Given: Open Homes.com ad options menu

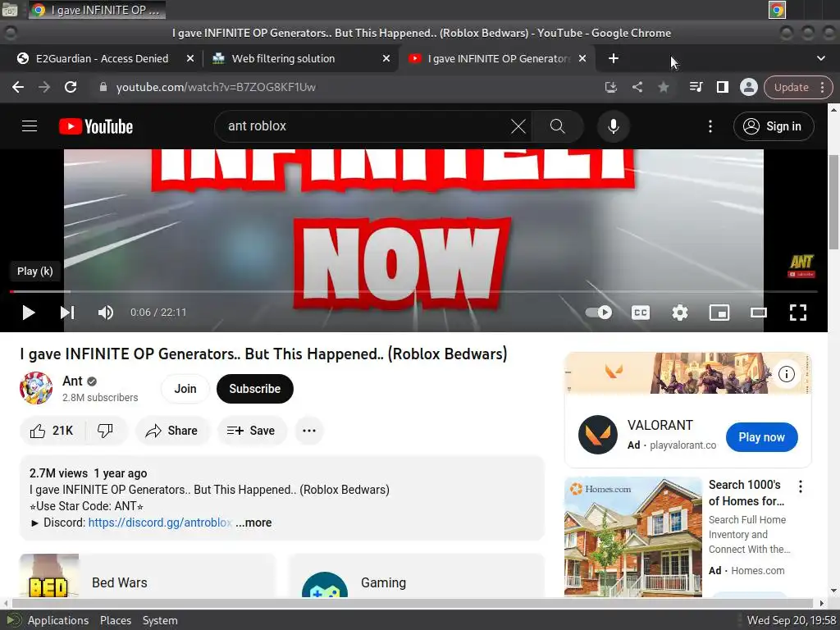Looking at the screenshot, I should (x=801, y=486).
